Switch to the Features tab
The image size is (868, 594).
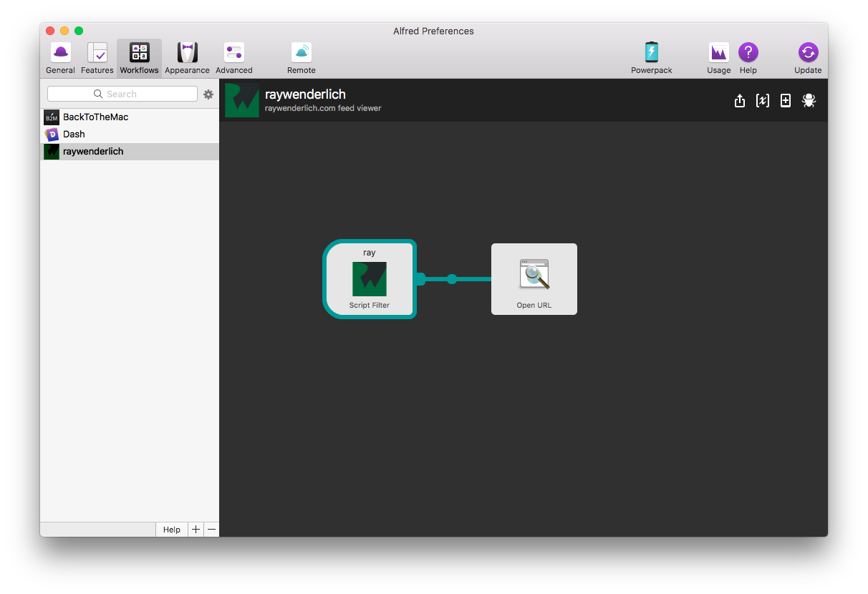97,58
